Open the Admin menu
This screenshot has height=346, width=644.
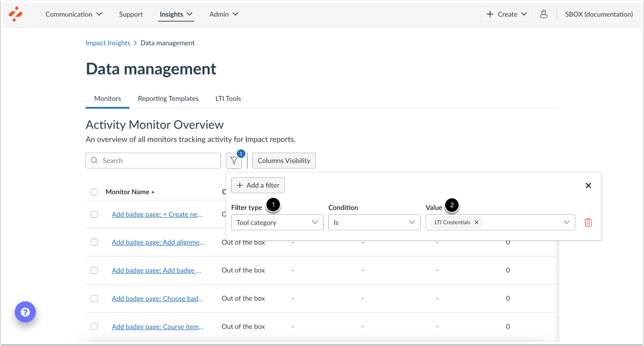(224, 14)
